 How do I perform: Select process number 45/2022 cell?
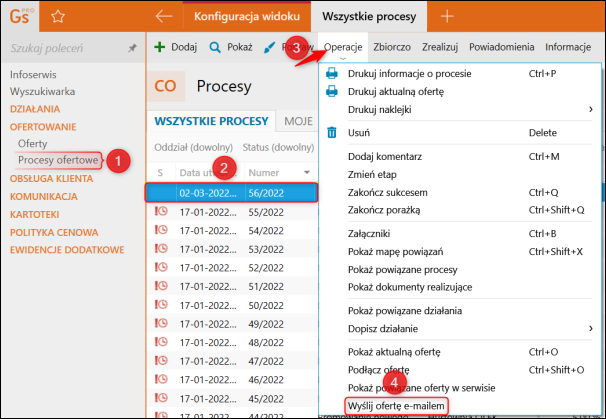[x=266, y=399]
